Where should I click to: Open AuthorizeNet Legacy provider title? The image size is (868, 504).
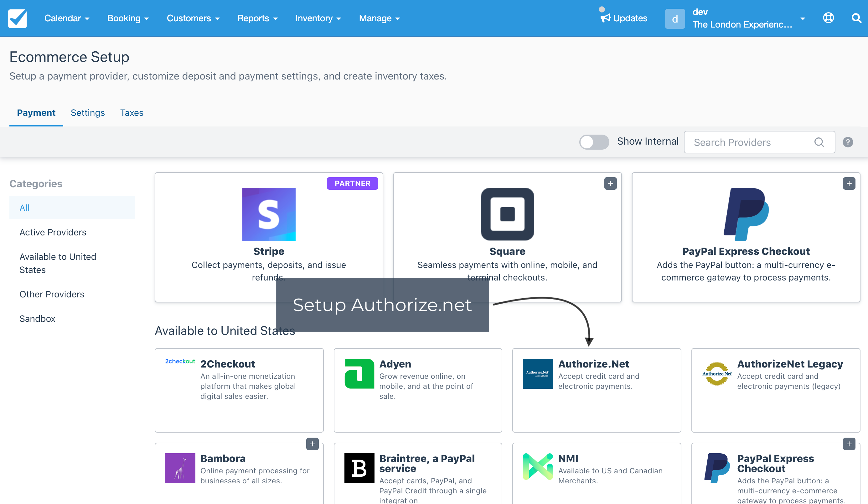pyautogui.click(x=790, y=364)
